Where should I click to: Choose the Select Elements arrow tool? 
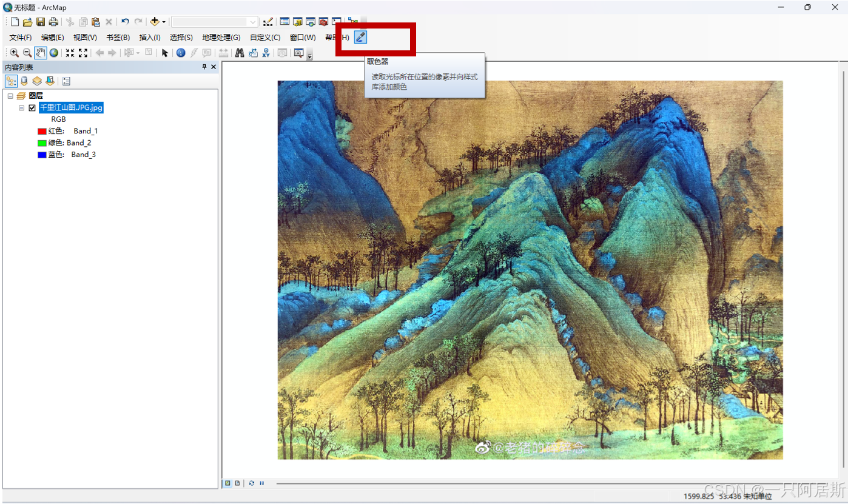tap(164, 53)
